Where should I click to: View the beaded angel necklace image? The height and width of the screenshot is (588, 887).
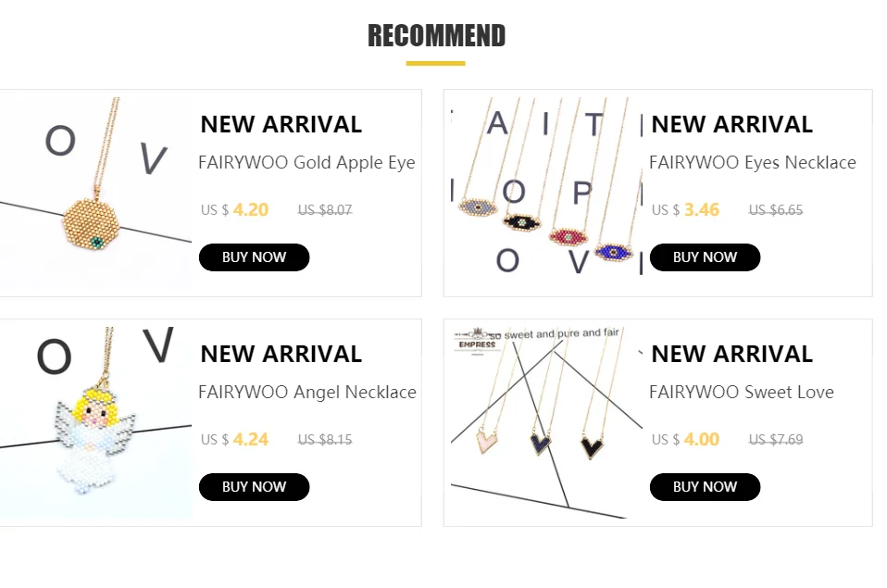pyautogui.click(x=96, y=422)
